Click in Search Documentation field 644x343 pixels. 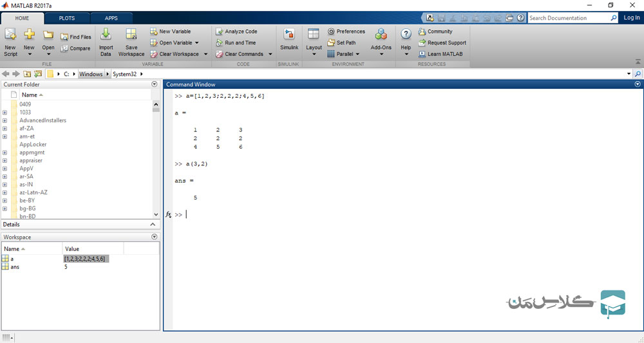tap(569, 18)
